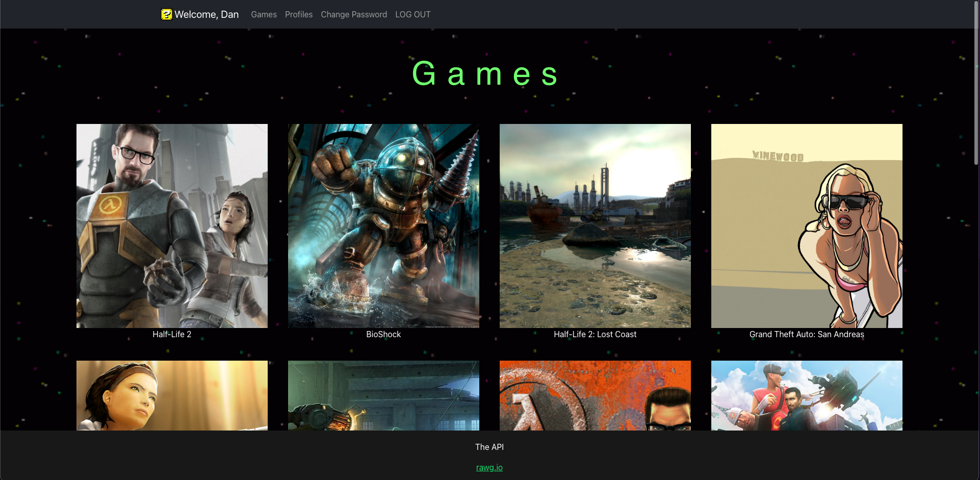Select the BioShock game cover
The width and height of the screenshot is (980, 480).
383,225
